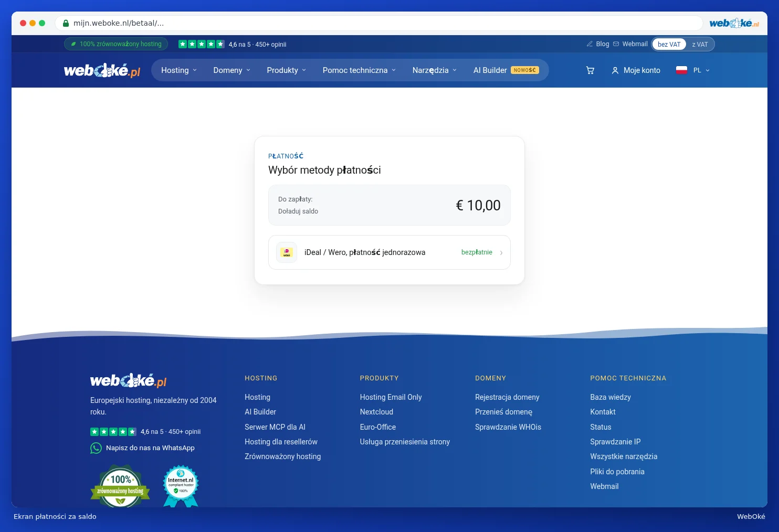The height and width of the screenshot is (532, 779).
Task: Switch prices to bez VAT
Action: tap(669, 45)
